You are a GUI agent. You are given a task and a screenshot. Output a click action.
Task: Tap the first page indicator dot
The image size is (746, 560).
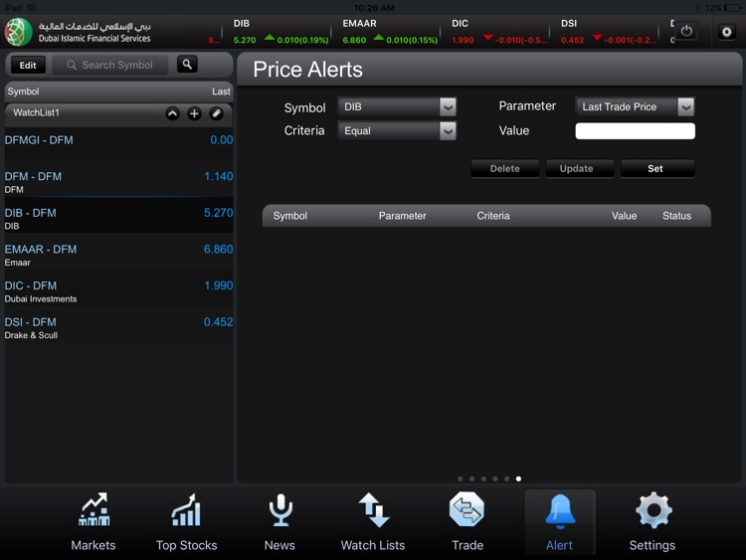(x=461, y=478)
